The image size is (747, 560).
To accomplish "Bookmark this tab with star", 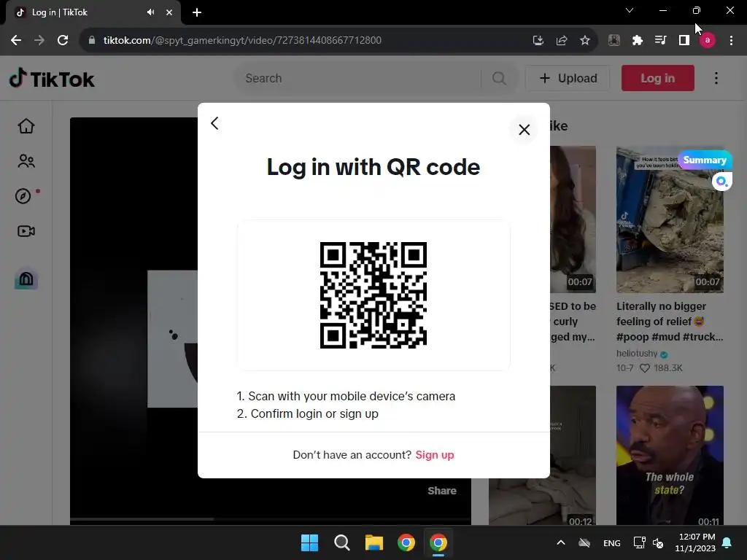I will point(585,41).
